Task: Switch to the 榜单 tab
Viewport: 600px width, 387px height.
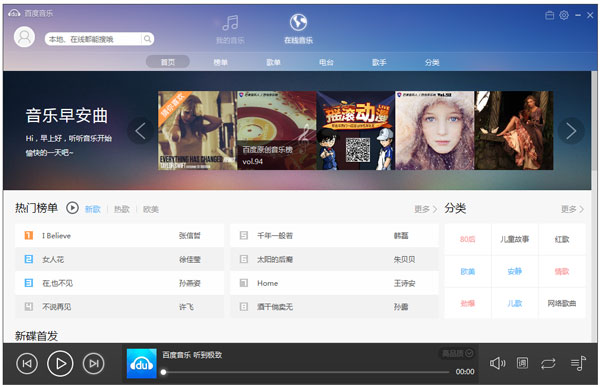Action: click(220, 62)
